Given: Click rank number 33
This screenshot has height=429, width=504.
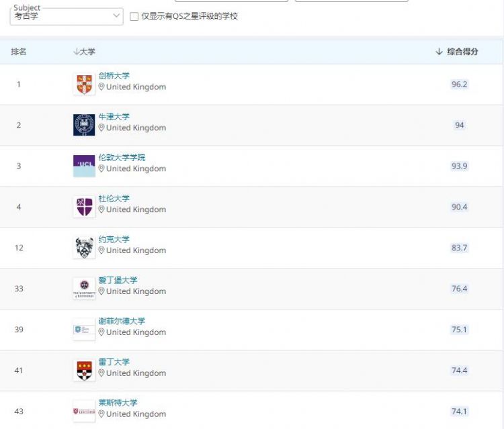Looking at the screenshot, I should coord(19,289).
